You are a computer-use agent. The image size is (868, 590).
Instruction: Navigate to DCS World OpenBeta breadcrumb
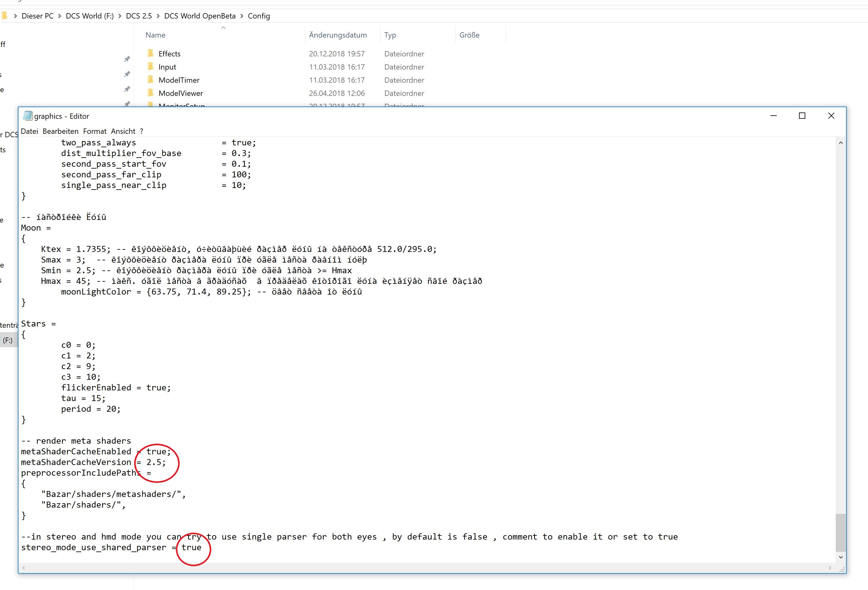click(200, 16)
